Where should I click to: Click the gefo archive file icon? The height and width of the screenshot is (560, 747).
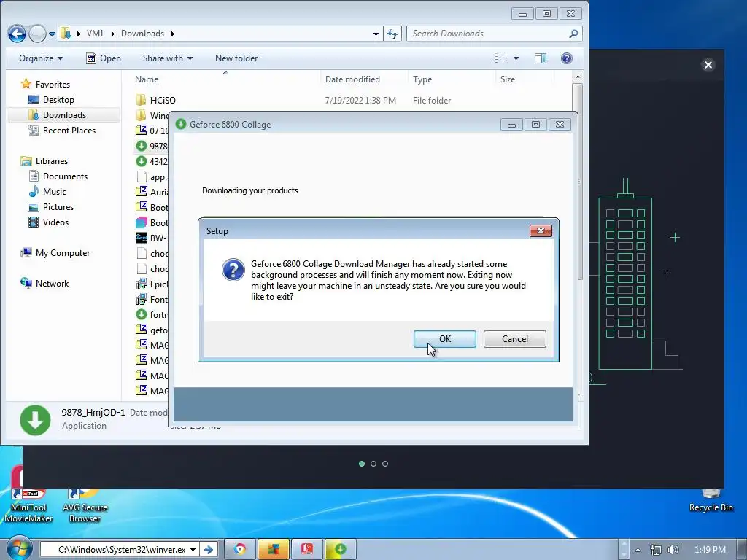tap(141, 330)
